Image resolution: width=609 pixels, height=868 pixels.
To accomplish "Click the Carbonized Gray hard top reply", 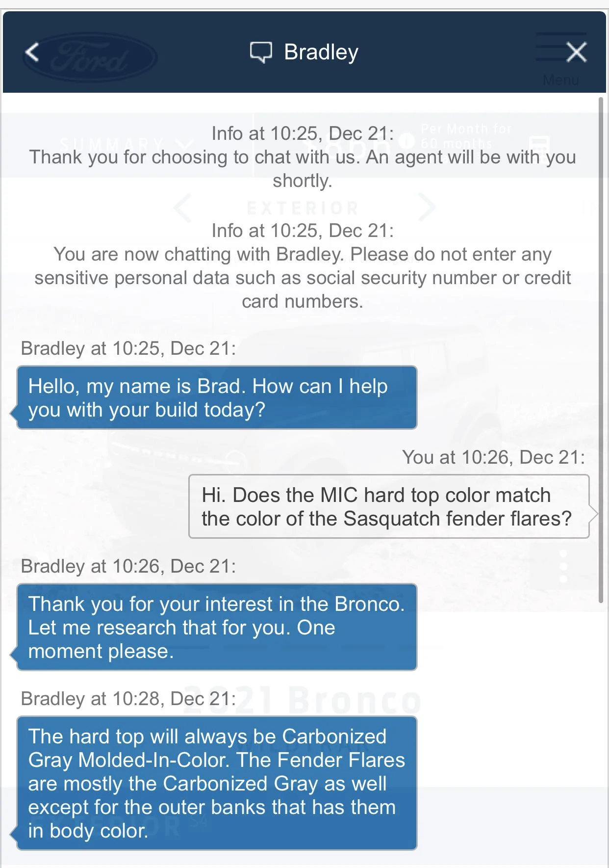I will coord(217,783).
